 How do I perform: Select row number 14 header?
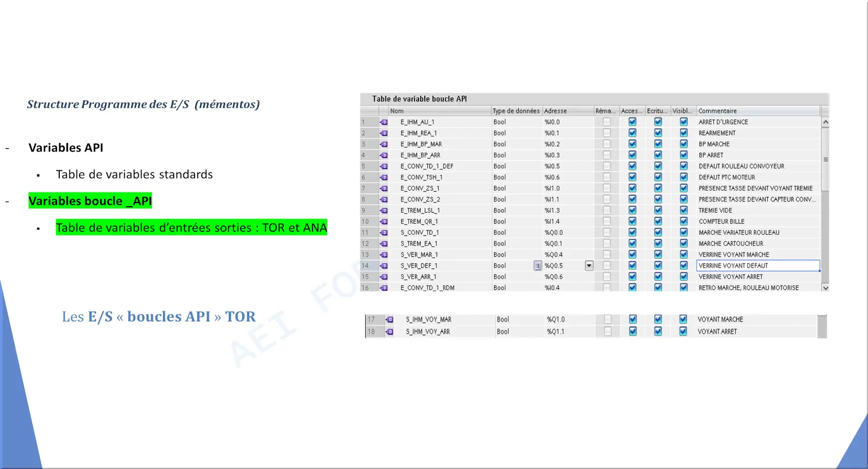[x=369, y=266]
